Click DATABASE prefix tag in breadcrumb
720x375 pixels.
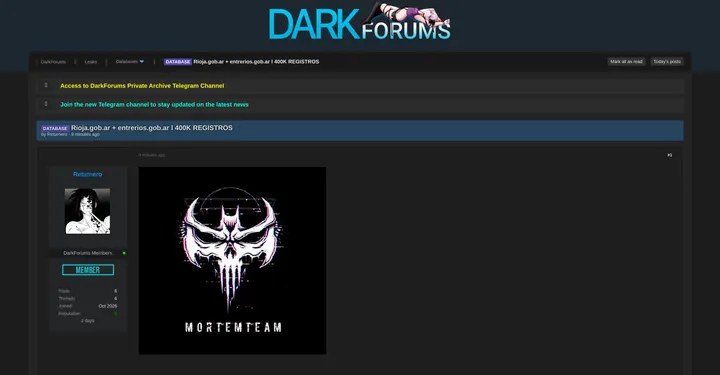click(178, 62)
